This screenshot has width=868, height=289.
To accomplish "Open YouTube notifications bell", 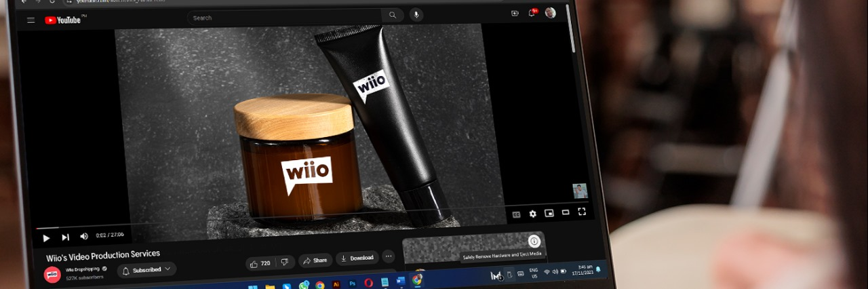I will point(532,13).
